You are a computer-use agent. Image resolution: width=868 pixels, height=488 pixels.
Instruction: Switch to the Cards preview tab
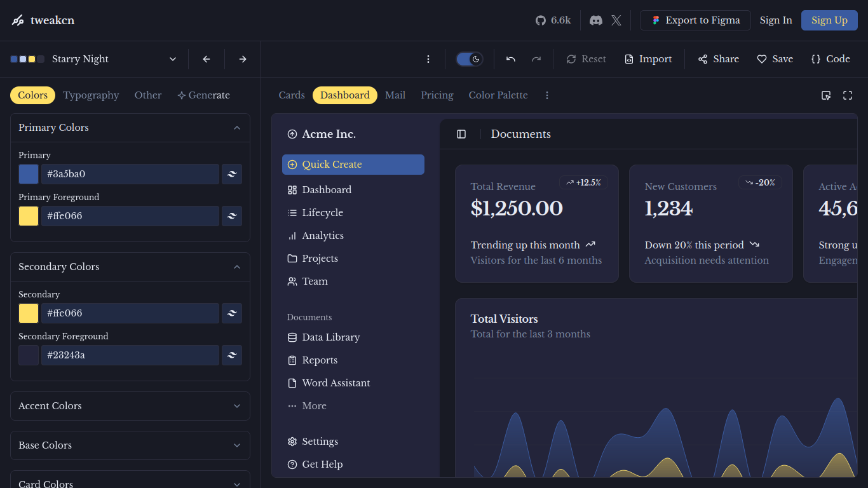point(292,95)
